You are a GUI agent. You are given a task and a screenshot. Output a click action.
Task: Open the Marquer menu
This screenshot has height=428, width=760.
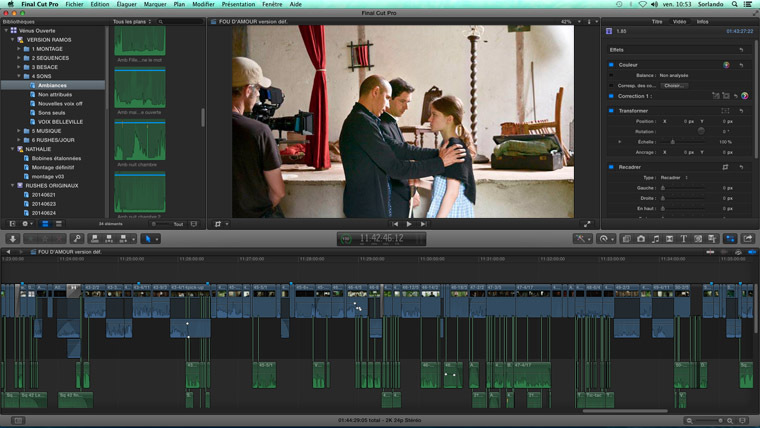point(155,4)
